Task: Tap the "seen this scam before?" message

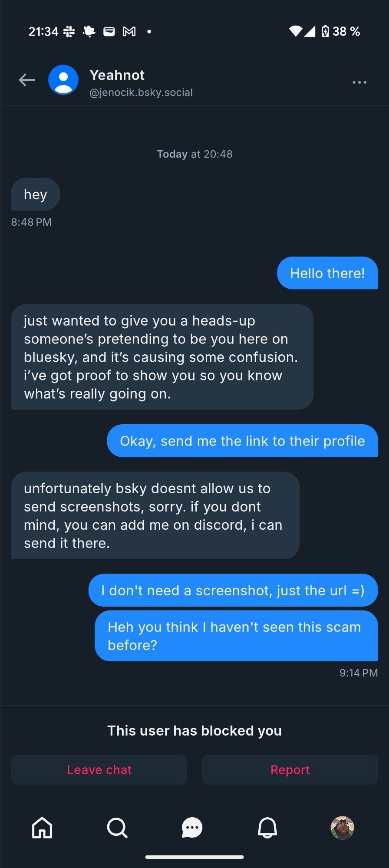Action: click(x=236, y=636)
